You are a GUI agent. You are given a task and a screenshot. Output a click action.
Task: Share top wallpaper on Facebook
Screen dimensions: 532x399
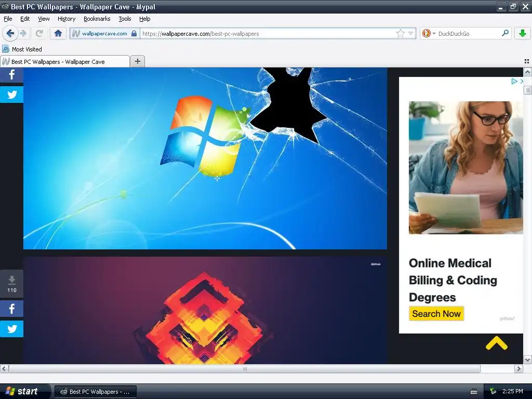click(11, 75)
